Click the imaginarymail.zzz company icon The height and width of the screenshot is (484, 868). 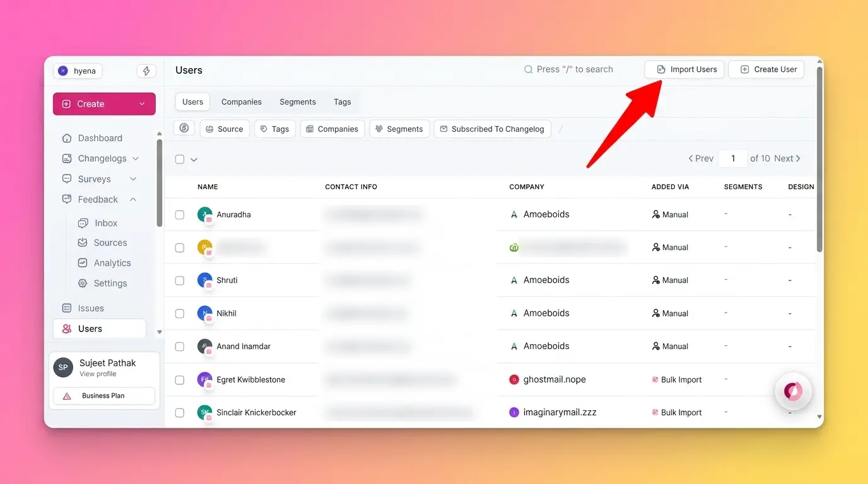pos(514,412)
